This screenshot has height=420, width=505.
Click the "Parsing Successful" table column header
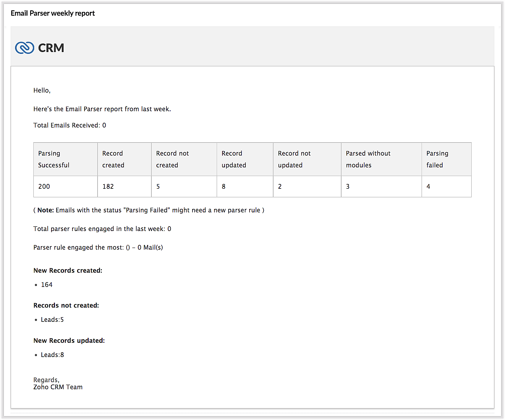click(54, 159)
